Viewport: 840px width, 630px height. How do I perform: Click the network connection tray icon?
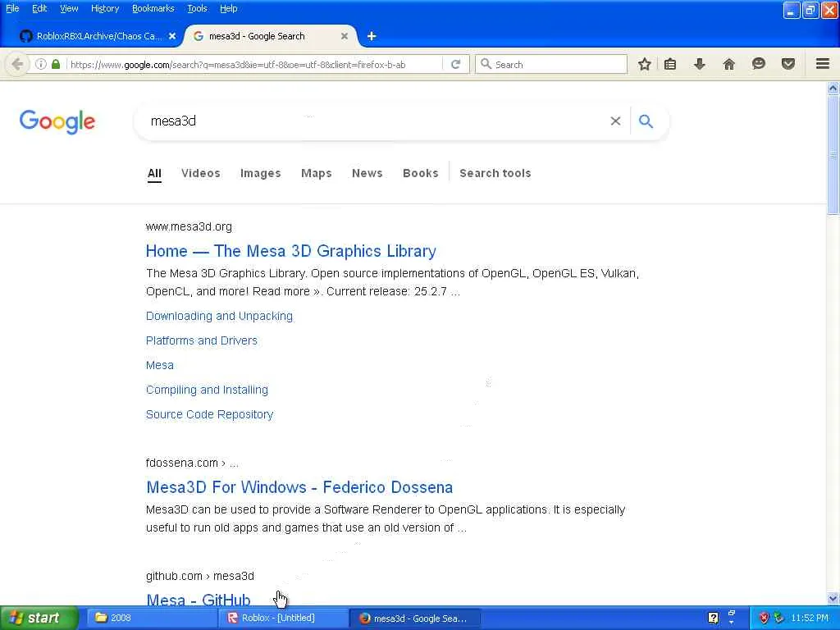click(x=778, y=618)
